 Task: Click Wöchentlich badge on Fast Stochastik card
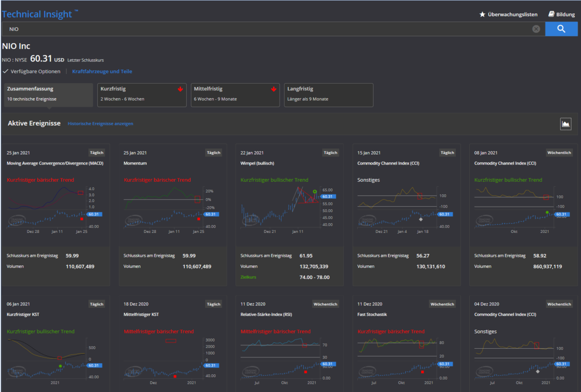[442, 304]
